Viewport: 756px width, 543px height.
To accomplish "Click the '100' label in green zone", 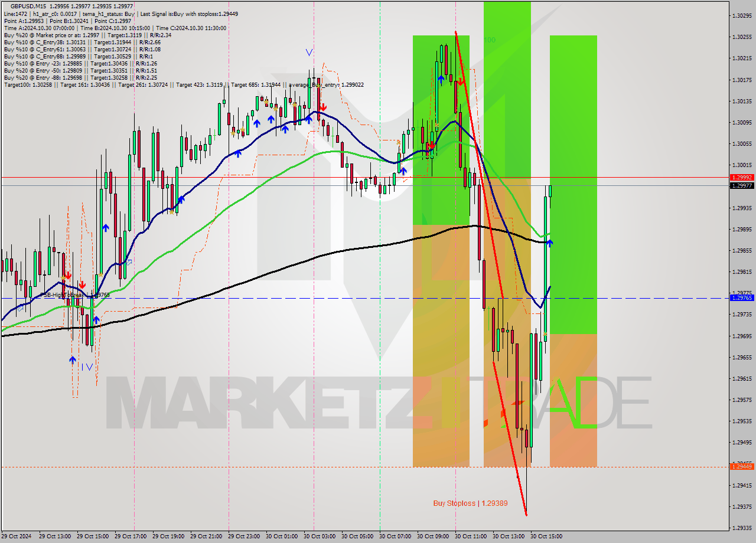I will coord(490,40).
